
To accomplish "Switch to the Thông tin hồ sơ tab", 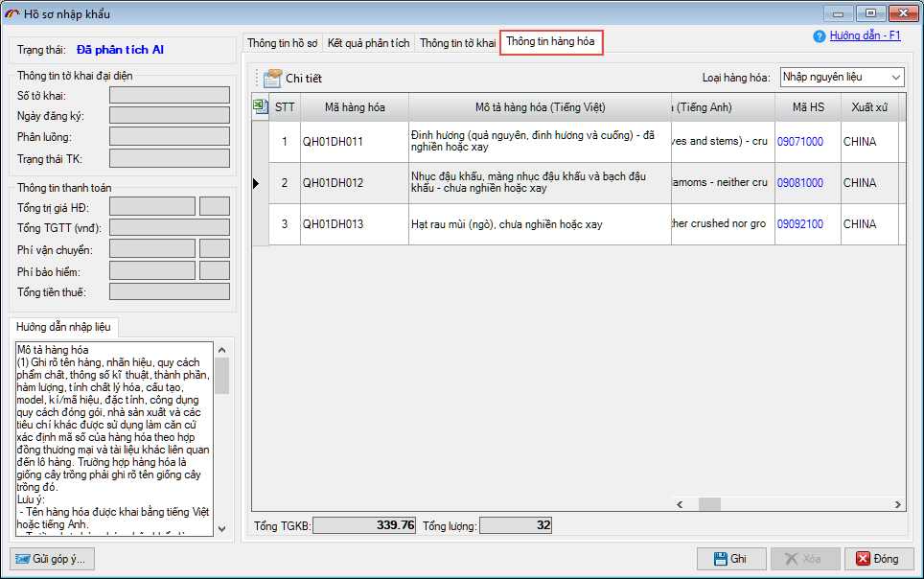I will [282, 43].
